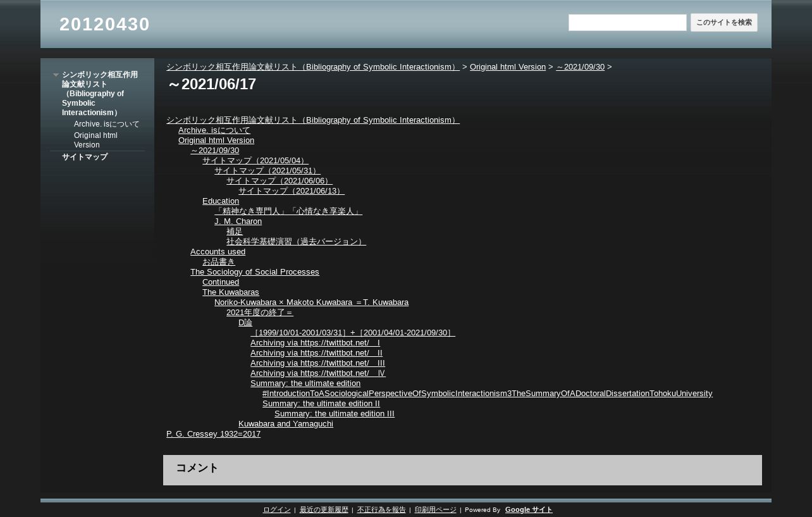The height and width of the screenshot is (517, 812).
Task: Open sidebar item サイトマップ
Action: 85,157
